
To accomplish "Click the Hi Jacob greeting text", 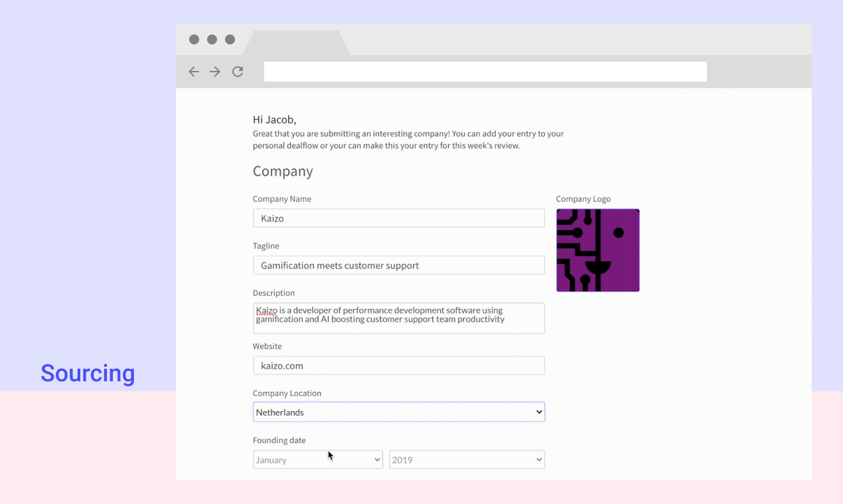I will [x=275, y=119].
